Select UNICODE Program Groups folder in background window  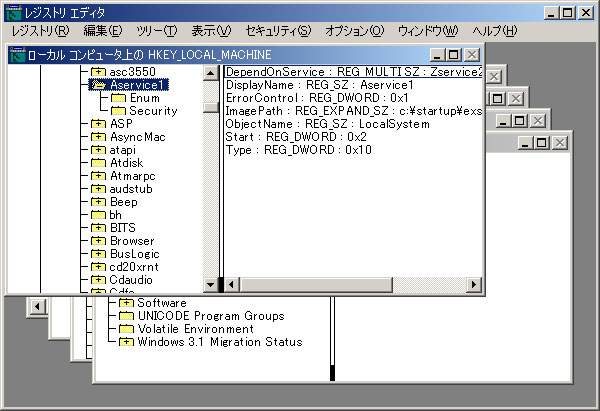pyautogui.click(x=126, y=316)
